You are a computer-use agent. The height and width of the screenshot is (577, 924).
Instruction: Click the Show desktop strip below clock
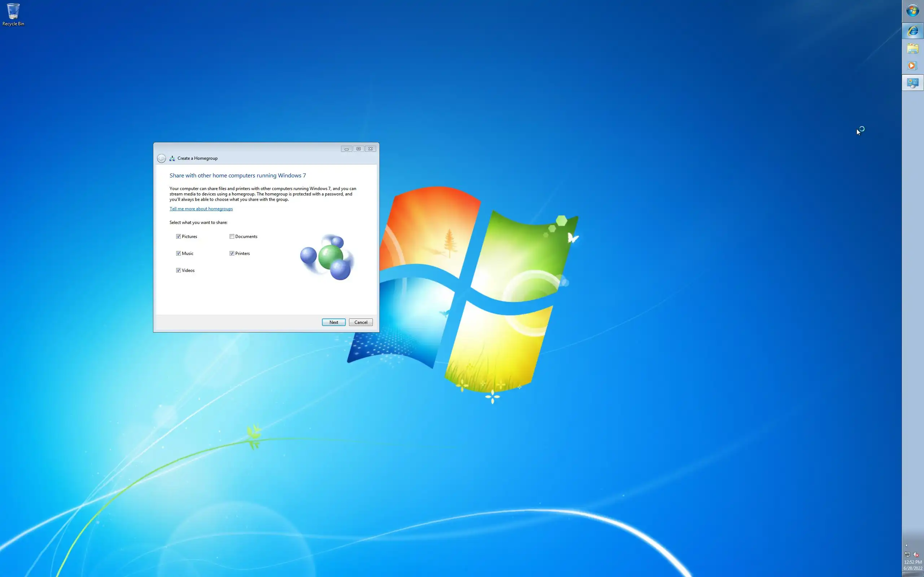pos(912,574)
